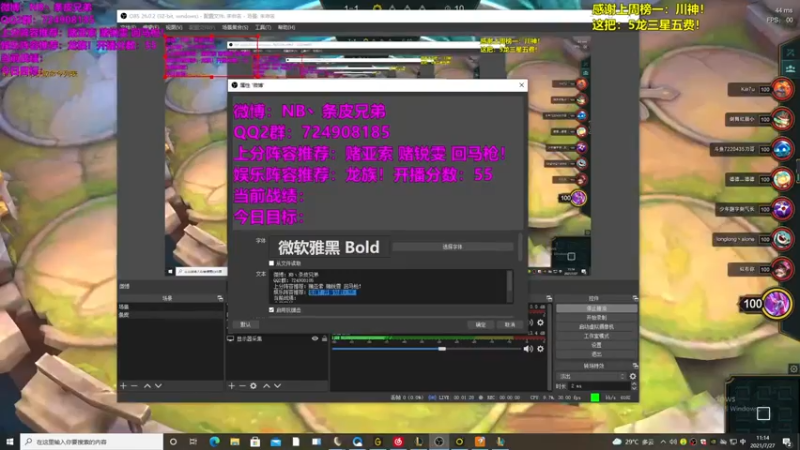Open the 文件(F) menu
Viewport: 800px width, 450px height.
click(x=129, y=27)
